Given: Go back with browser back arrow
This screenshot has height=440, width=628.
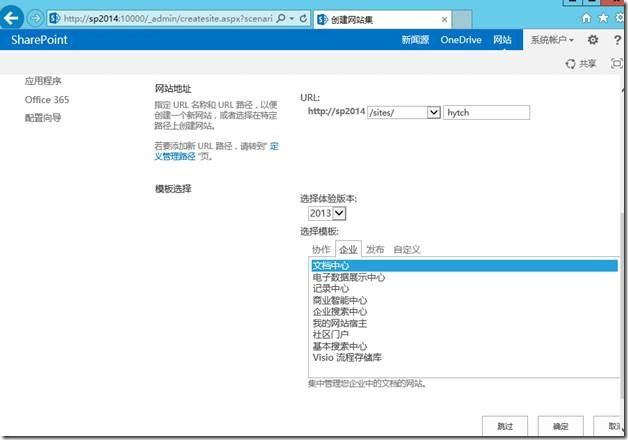Looking at the screenshot, I should click(11, 18).
